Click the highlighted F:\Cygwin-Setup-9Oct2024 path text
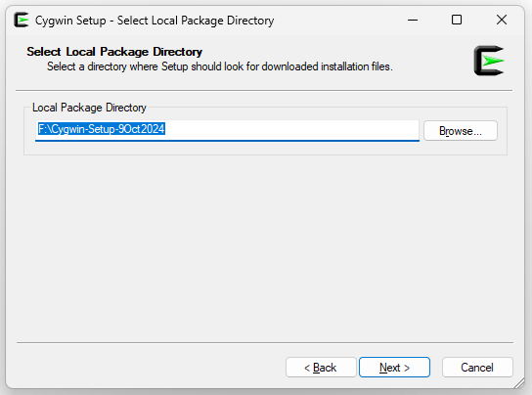The image size is (532, 395). click(x=101, y=129)
